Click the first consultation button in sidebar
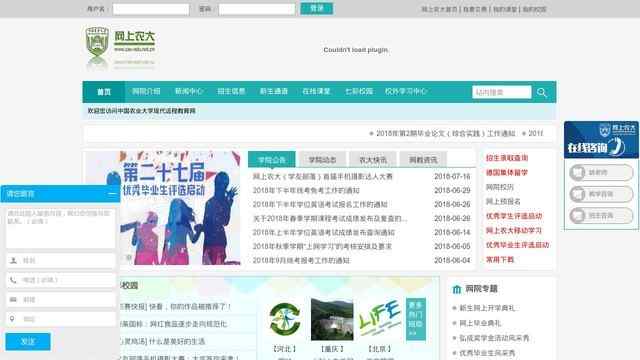Viewport: 640px width, 360px height. tap(601, 173)
